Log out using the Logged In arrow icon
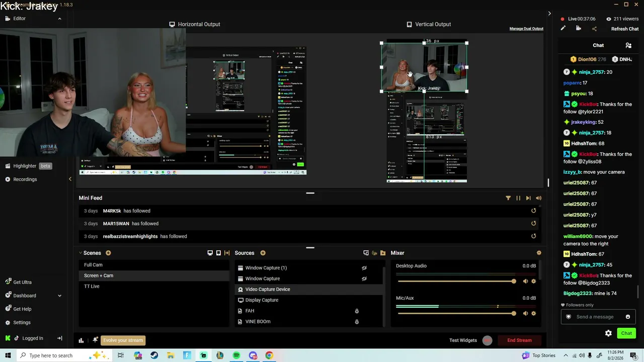This screenshot has height=362, width=644. point(59,338)
